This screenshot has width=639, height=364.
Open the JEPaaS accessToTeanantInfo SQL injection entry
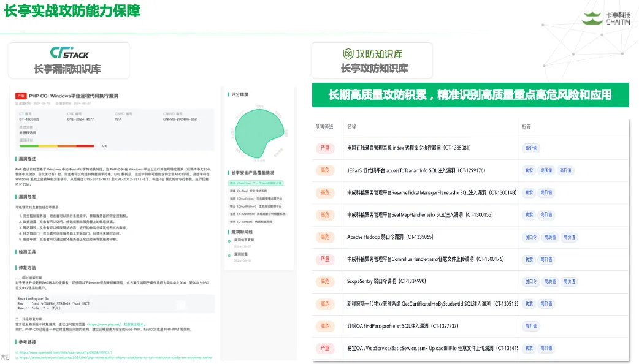tap(416, 170)
